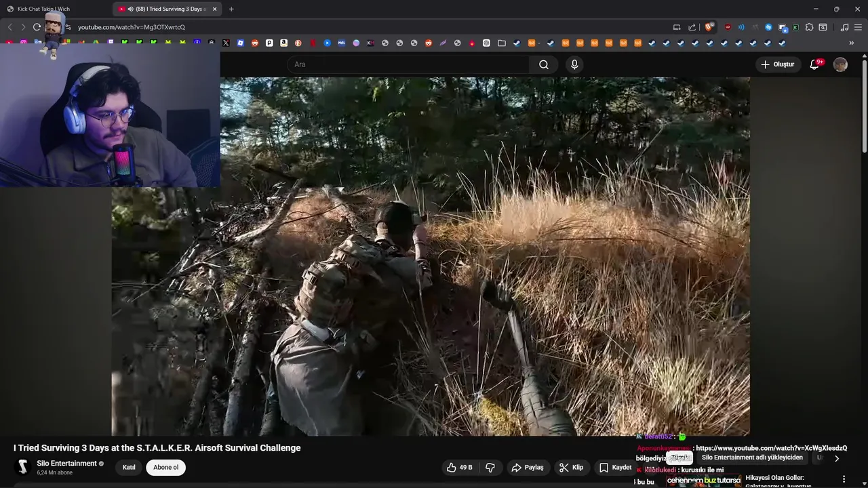Show more filter chips with right arrow

coord(836,458)
